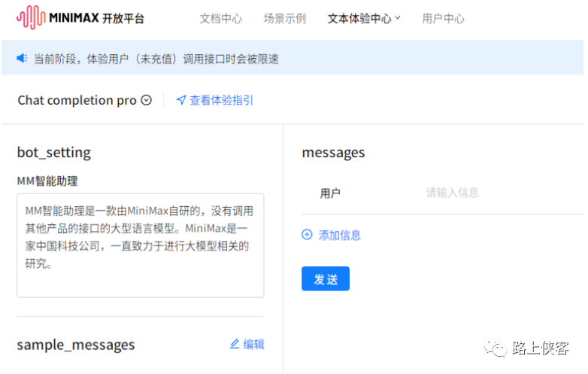The height and width of the screenshot is (374, 588).
Task: Click the MiniMax waveform logo icon
Action: [31, 17]
